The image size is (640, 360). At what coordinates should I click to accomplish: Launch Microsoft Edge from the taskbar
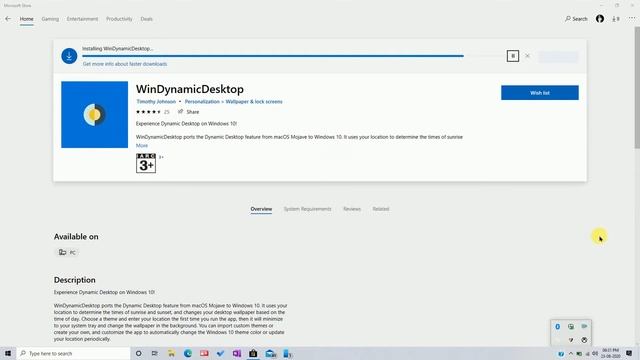tap(188, 353)
